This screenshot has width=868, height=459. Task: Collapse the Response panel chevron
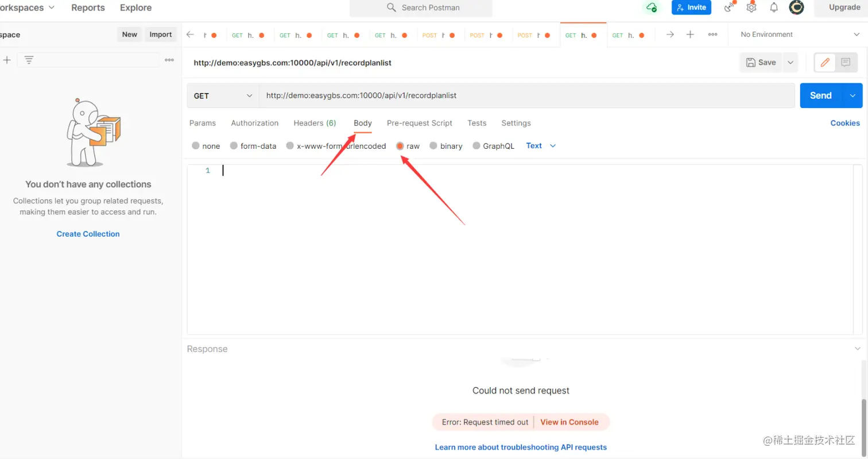858,349
